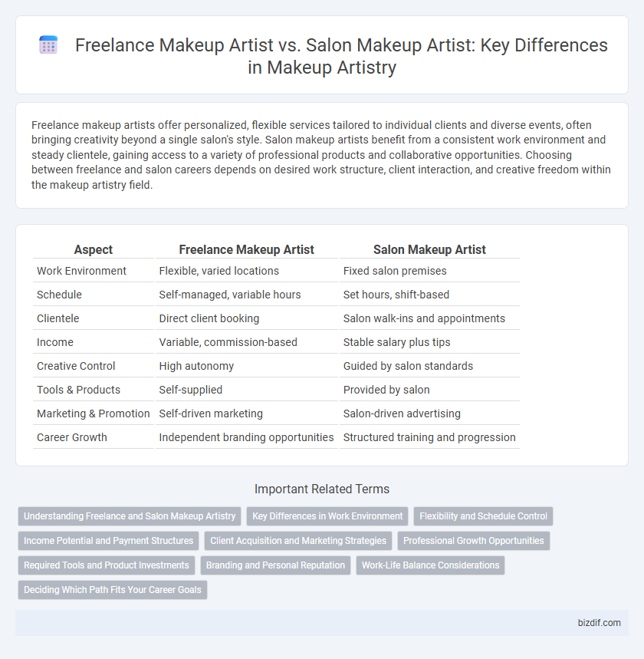Image resolution: width=644 pixels, height=659 pixels.
Task: Click the 'Important Related Terms' heading
Action: pos(322,489)
